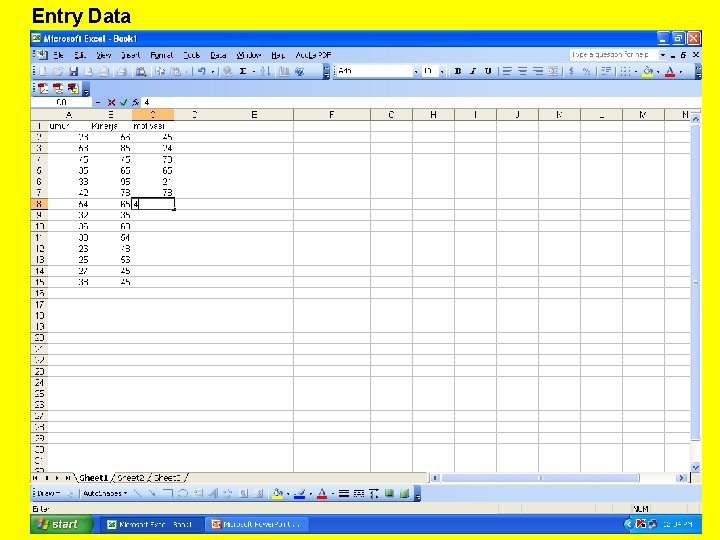
Task: Open the Format menu
Action: 162,55
